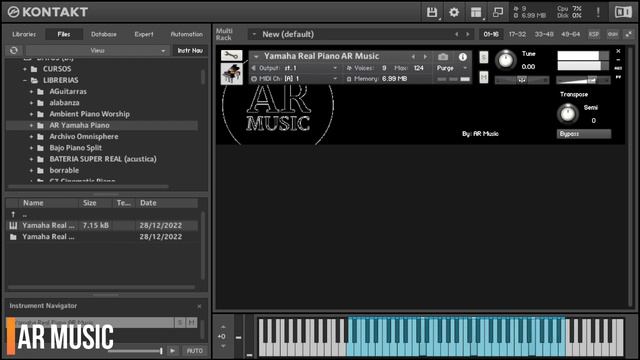Minimize the instrument header view
Viewport: 640px width, 360px height.
(x=618, y=60)
